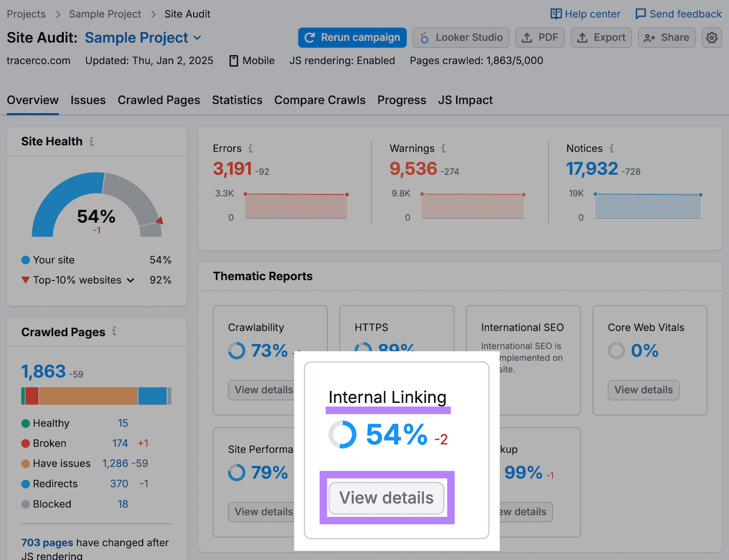The height and width of the screenshot is (560, 729).
Task: Click the Warnings info icon
Action: (x=443, y=148)
